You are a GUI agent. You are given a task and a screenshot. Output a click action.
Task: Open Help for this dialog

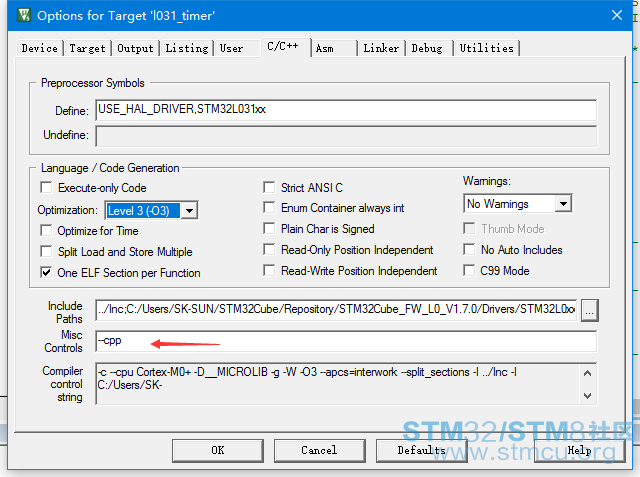click(x=580, y=450)
